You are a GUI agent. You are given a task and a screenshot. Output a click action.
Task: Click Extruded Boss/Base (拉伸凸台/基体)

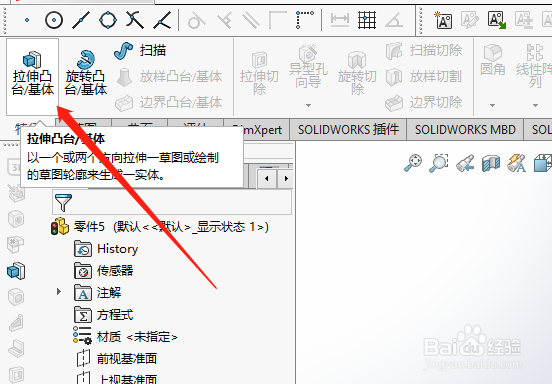(x=32, y=77)
